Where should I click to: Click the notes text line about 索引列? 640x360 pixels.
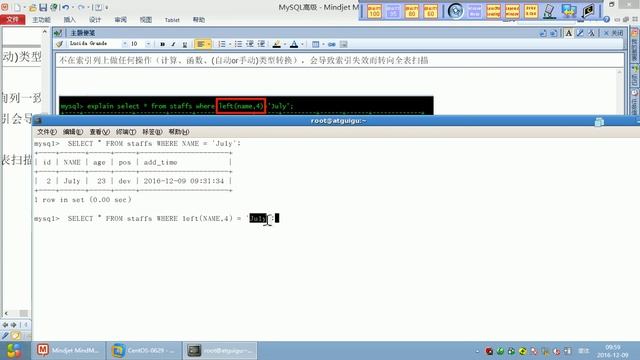click(244, 60)
